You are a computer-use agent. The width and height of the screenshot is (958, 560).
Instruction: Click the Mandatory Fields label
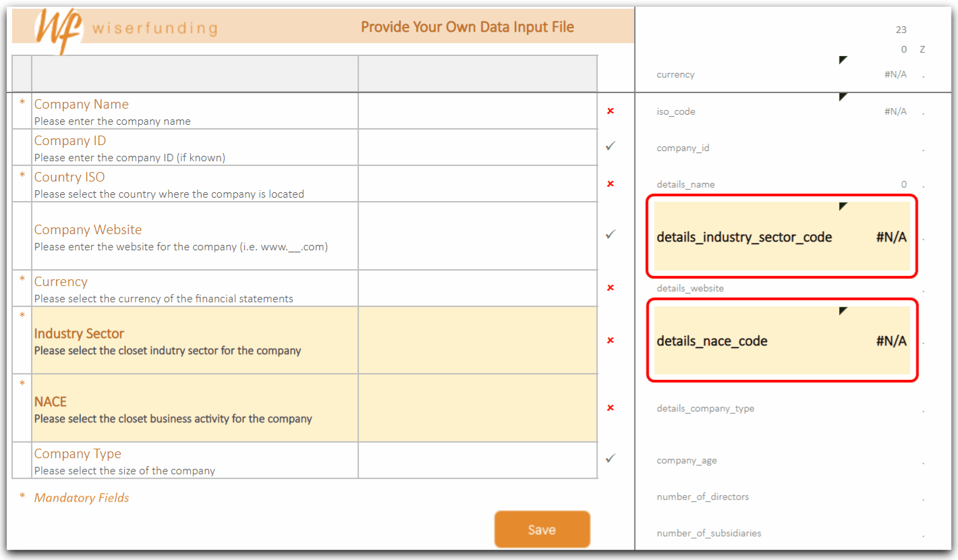coord(82,498)
